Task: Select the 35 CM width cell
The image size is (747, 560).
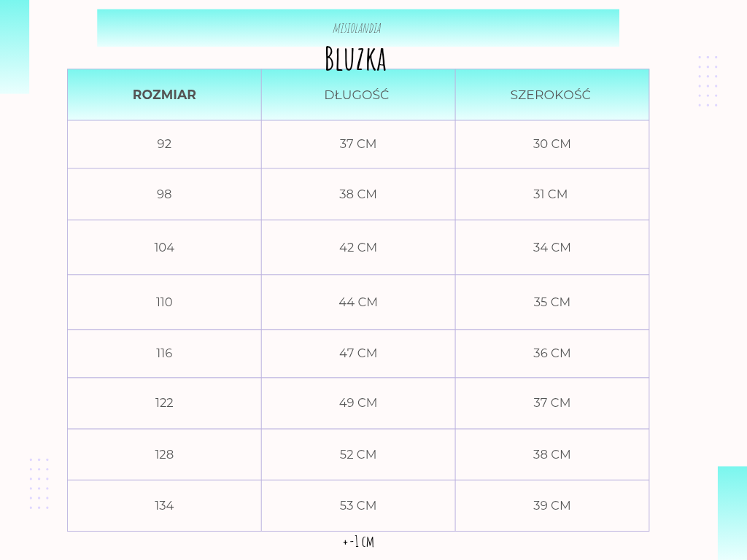Action: click(552, 302)
